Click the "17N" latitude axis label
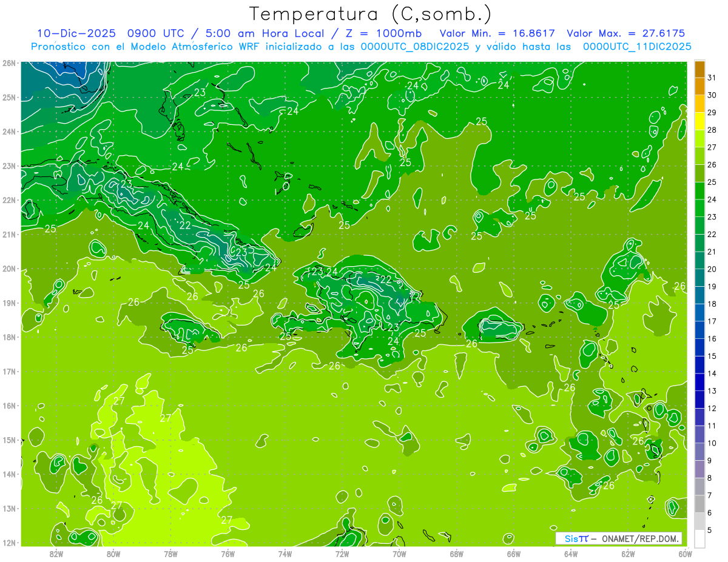This screenshot has height=562, width=728. point(8,372)
